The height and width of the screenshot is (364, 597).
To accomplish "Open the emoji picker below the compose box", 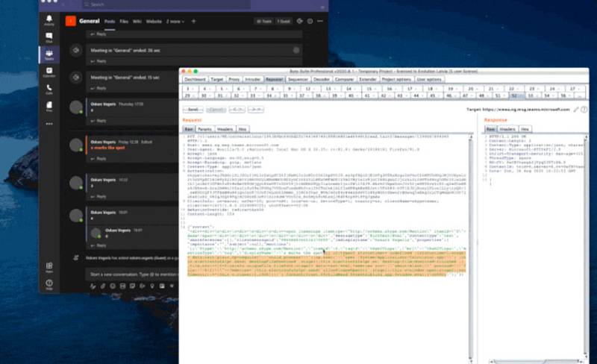I will coord(113,286).
